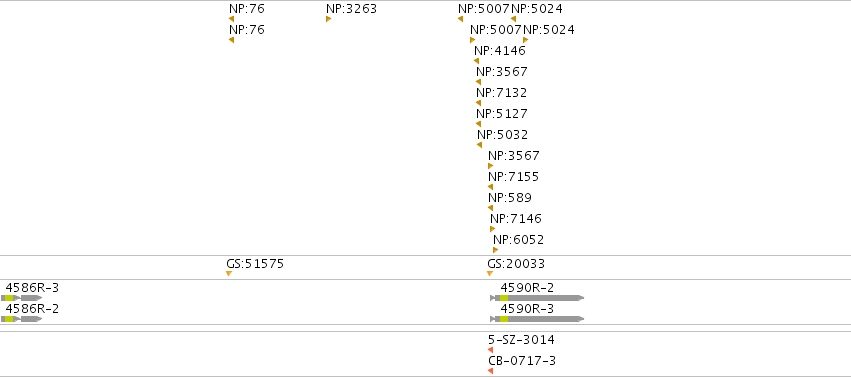Click the right-pointing NP:5024 marker

tap(525, 40)
